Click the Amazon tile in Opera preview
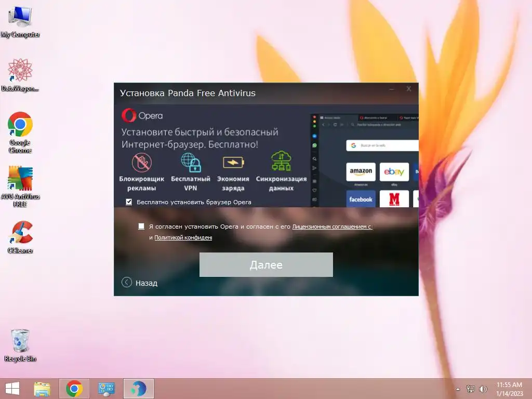 coord(361,171)
